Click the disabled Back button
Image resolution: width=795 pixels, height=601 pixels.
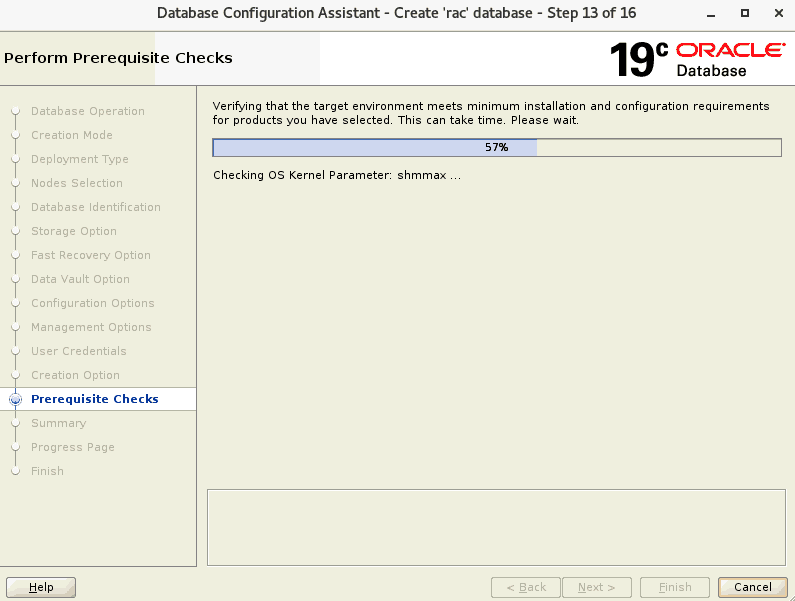[526, 587]
